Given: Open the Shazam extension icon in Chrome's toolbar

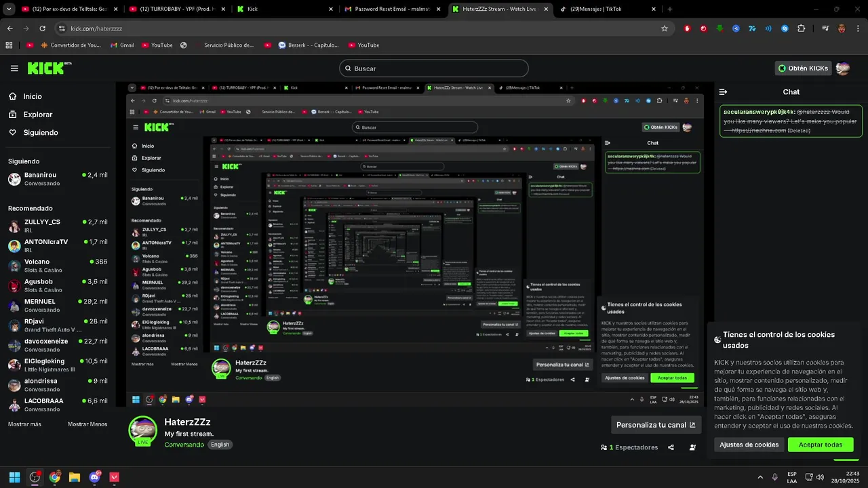Looking at the screenshot, I should [x=785, y=28].
